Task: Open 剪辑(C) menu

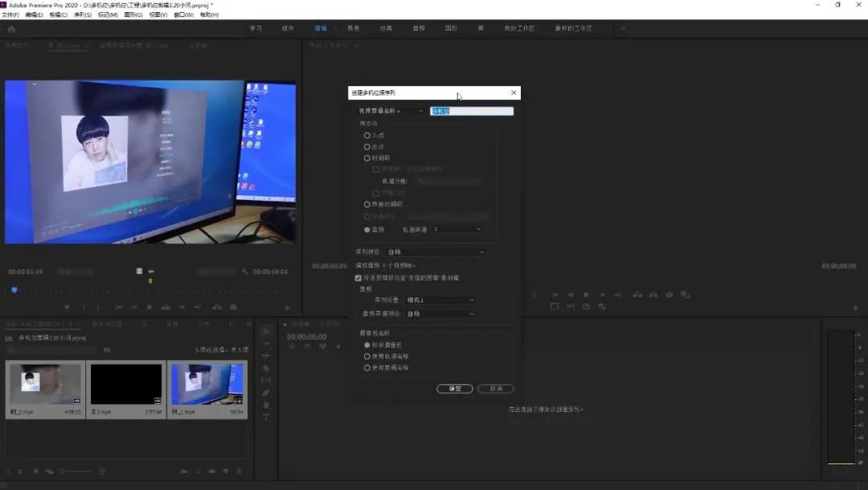Action: [58, 15]
